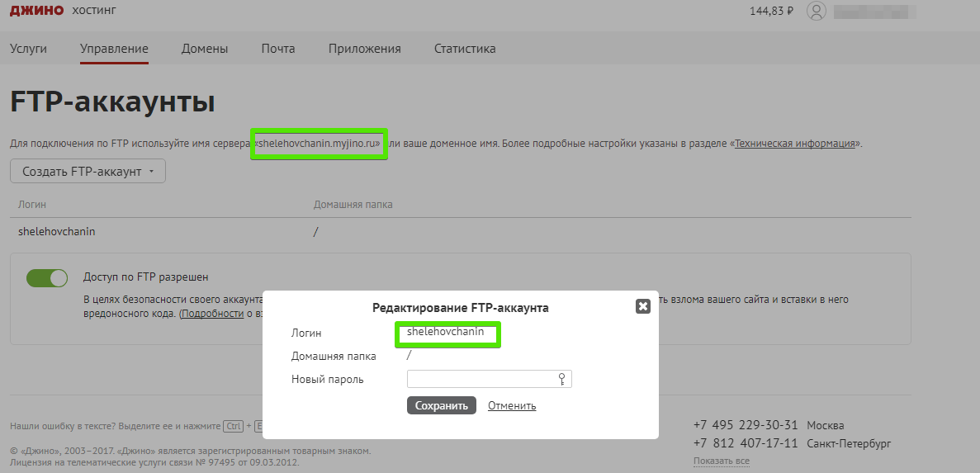Click the Сохранить button
The image size is (980, 473).
coord(441,405)
